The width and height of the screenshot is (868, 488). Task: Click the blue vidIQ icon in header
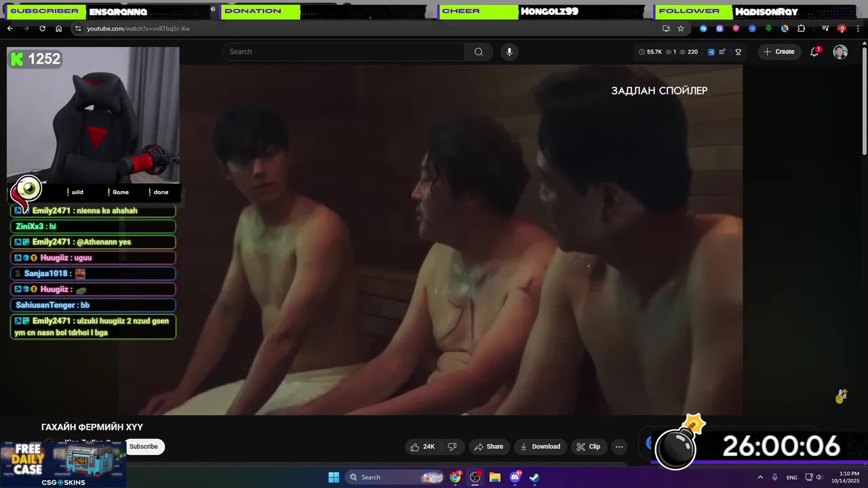click(x=711, y=52)
